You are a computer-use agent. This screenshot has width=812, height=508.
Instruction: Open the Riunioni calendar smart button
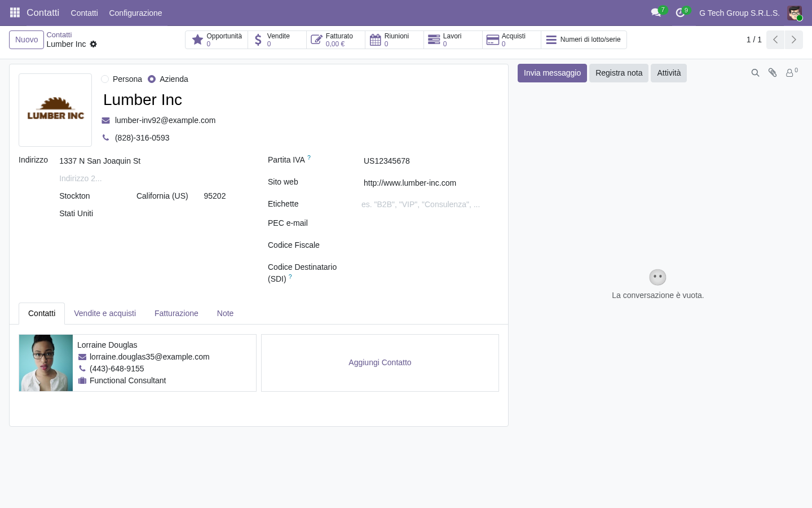pyautogui.click(x=395, y=40)
